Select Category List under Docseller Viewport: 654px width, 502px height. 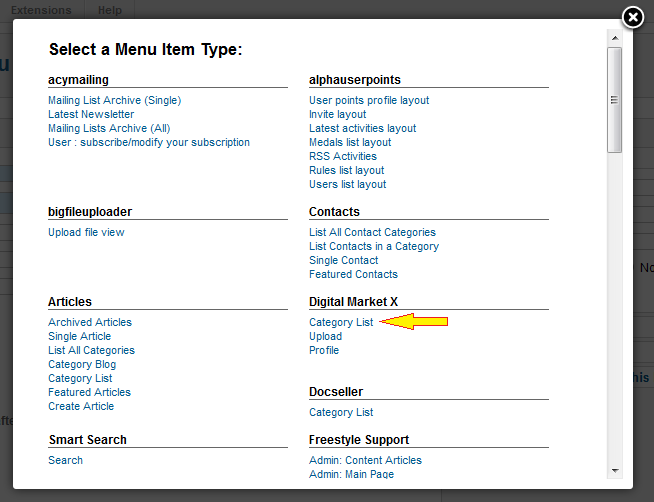click(x=341, y=412)
